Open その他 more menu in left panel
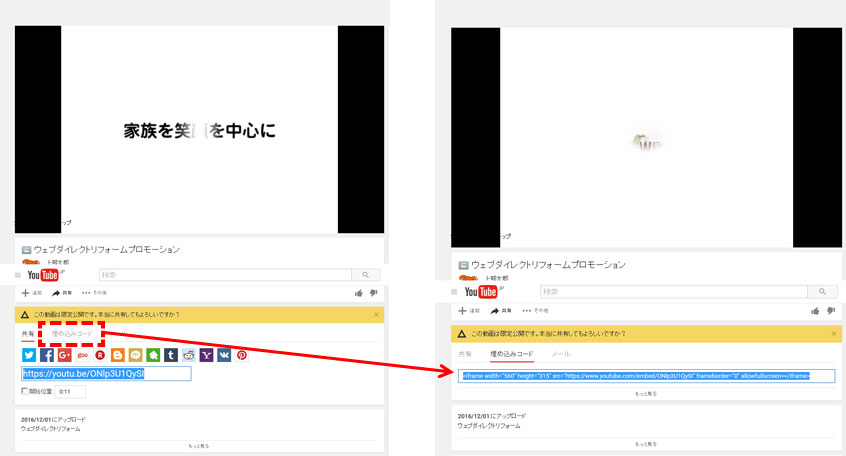This screenshot has width=846, height=456. [x=94, y=293]
